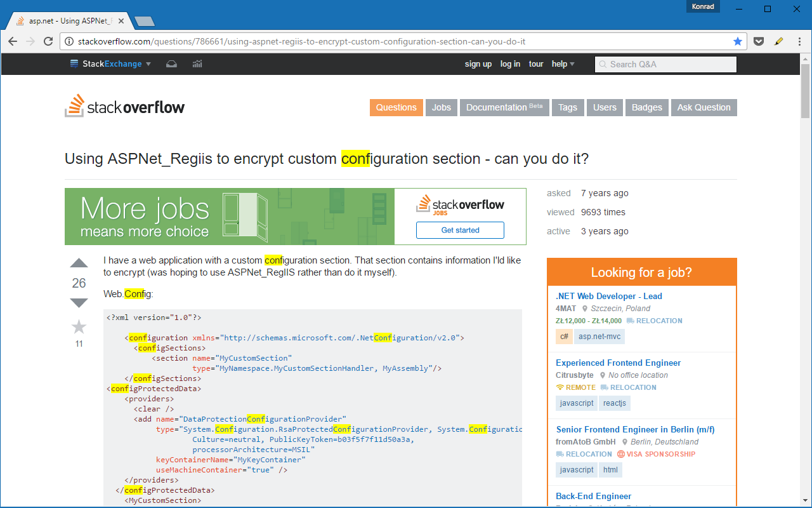The width and height of the screenshot is (812, 508).
Task: Click the '9693 times' viewed count
Action: (603, 212)
